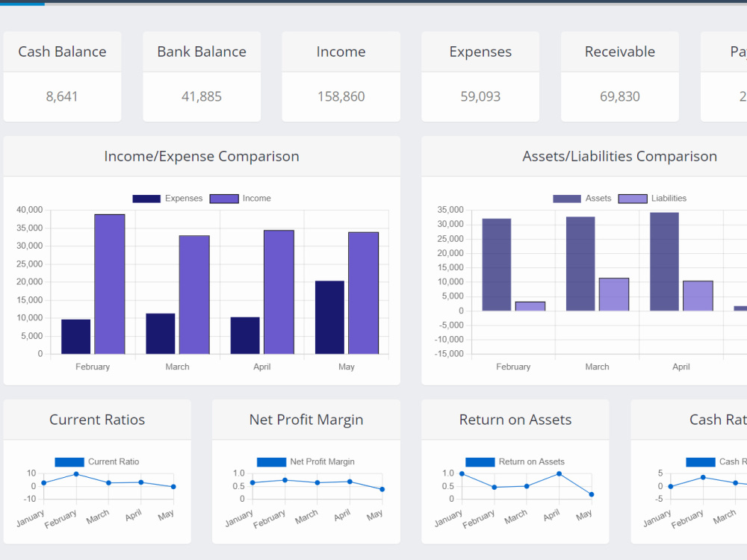Image resolution: width=747 pixels, height=560 pixels.
Task: Click the March Income bar
Action: pyautogui.click(x=194, y=295)
